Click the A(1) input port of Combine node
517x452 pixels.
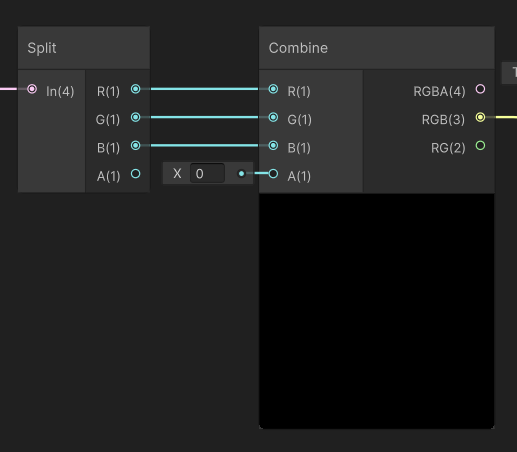(273, 174)
